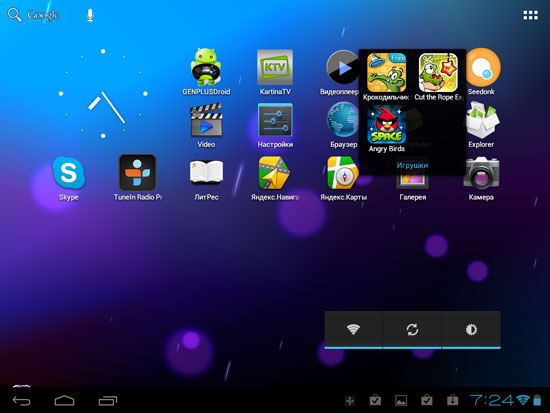Go to home screen
This screenshot has height=413, width=550.
click(65, 400)
